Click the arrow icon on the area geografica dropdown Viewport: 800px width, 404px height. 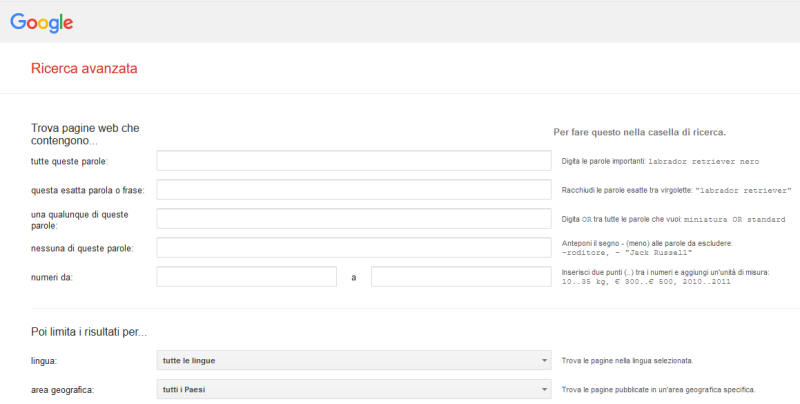tap(543, 389)
